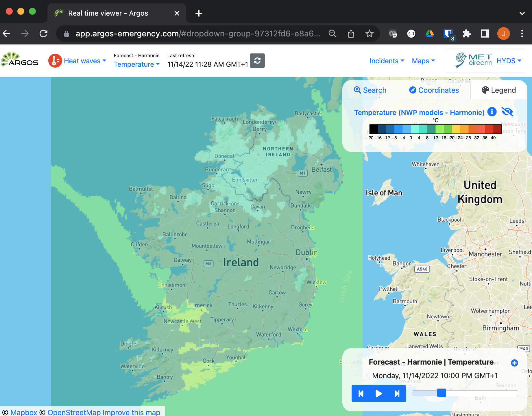Click the forecast timeline track

click(x=465, y=393)
